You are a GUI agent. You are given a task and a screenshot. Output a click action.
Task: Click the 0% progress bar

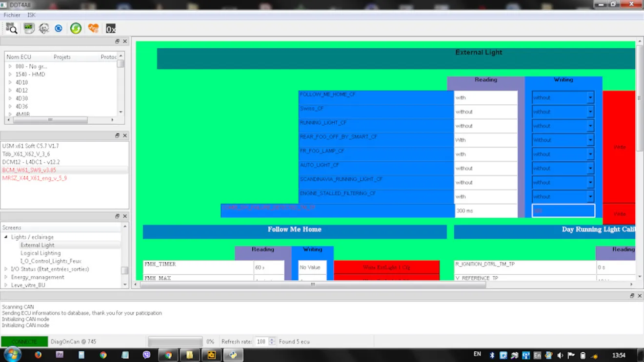tap(175, 342)
